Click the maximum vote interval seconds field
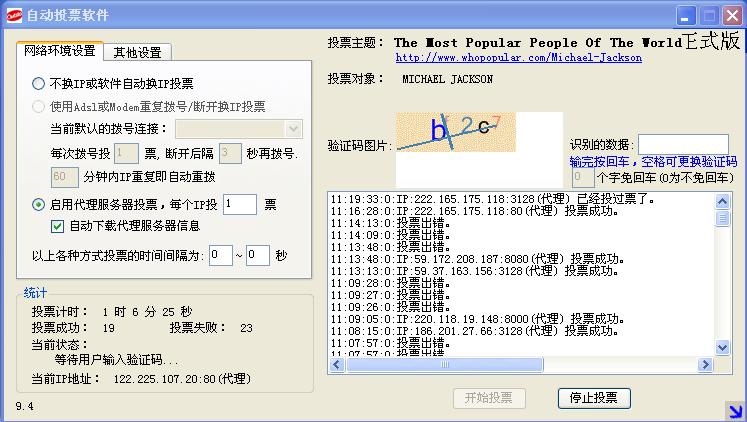This screenshot has height=422, width=747. tap(258, 256)
